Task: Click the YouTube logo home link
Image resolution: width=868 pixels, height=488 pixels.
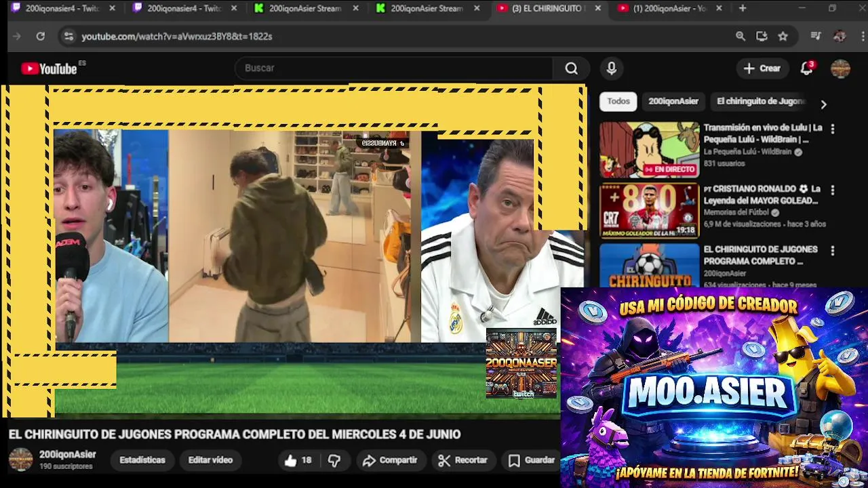Action: [49, 68]
